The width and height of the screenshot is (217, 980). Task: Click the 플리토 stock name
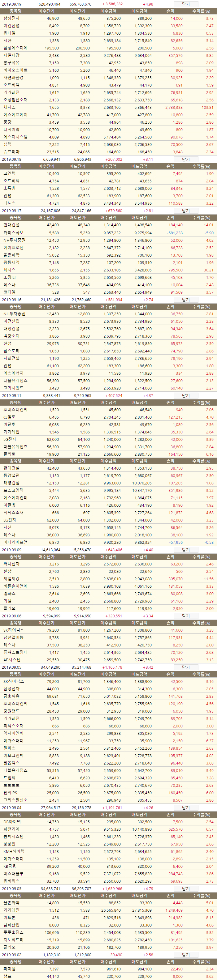click(10, 454)
